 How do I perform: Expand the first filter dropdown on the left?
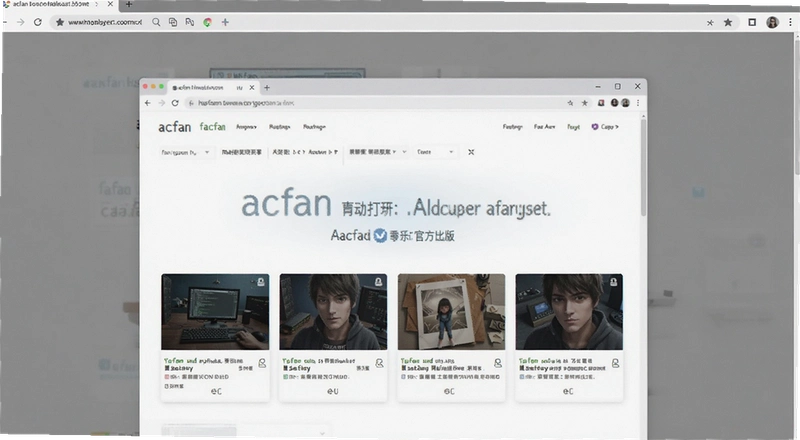[186, 152]
